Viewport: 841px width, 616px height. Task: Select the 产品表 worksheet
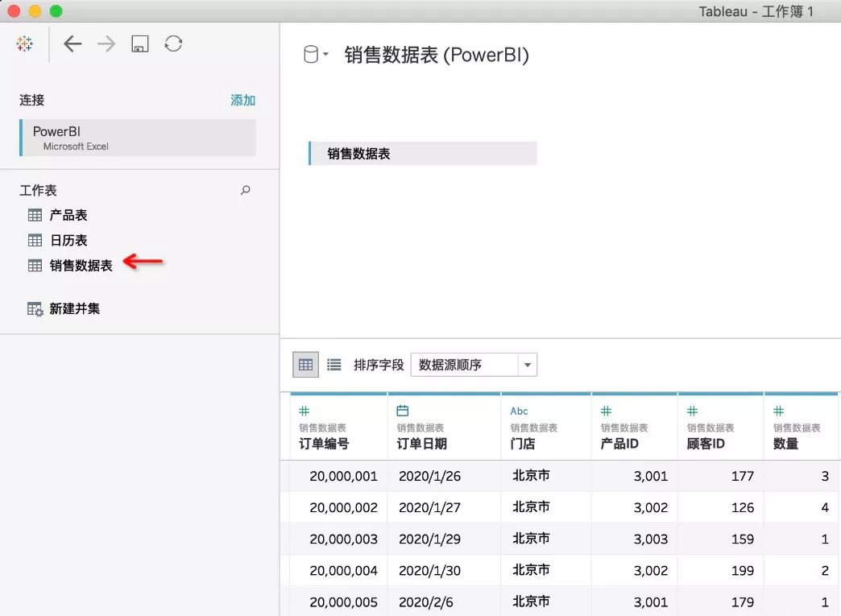click(x=68, y=215)
